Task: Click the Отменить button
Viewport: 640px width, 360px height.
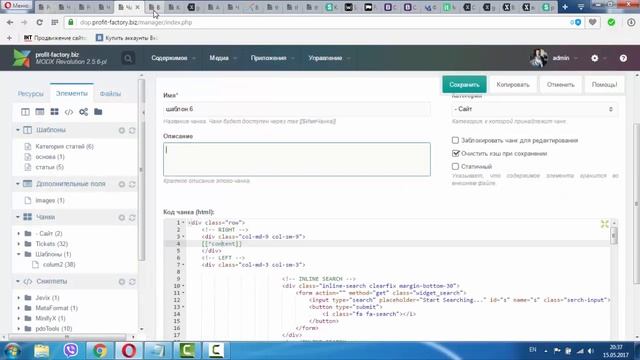Action: point(560,84)
